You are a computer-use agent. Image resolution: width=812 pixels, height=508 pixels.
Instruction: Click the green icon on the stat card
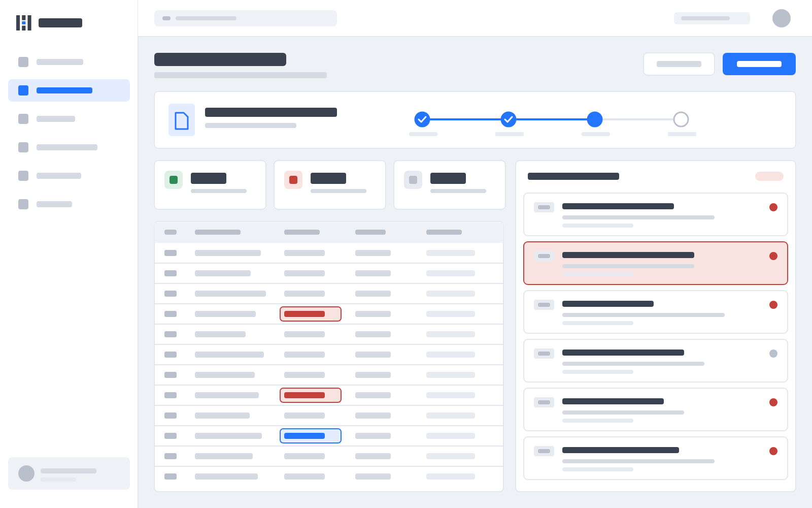[x=174, y=180]
